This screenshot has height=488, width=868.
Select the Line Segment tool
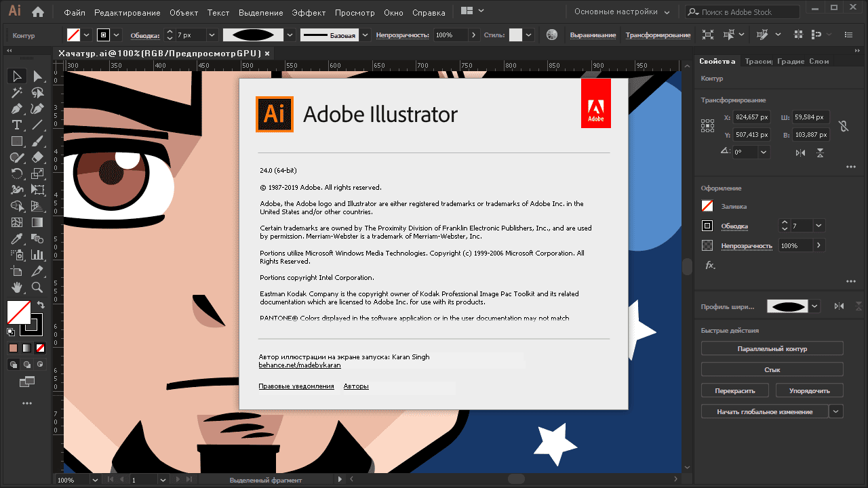[x=38, y=125]
